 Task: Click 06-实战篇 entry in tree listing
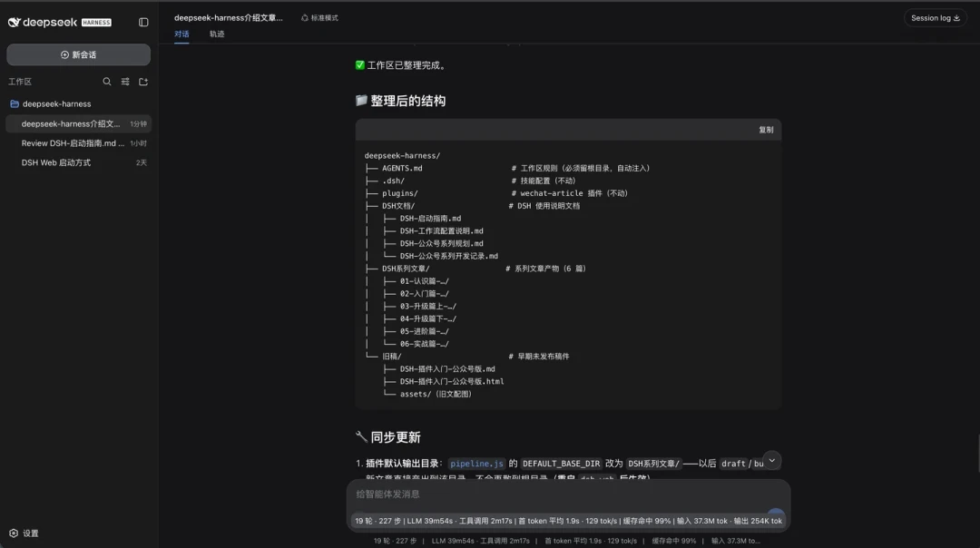[425, 344]
